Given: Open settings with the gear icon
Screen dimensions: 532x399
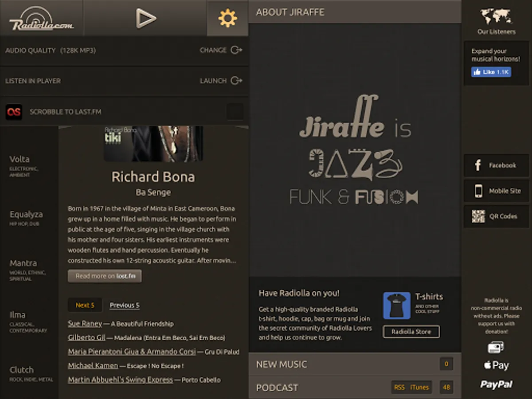Looking at the screenshot, I should tap(227, 18).
